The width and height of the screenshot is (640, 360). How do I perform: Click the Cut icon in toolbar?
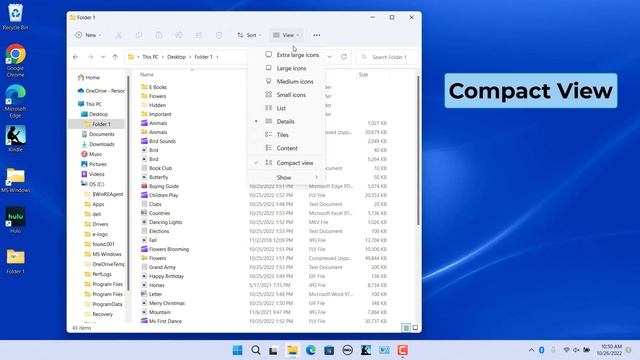pos(119,36)
